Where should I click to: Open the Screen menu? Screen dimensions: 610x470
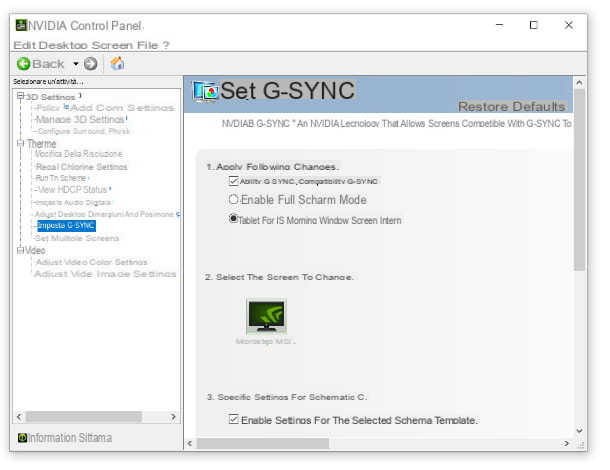(x=112, y=45)
